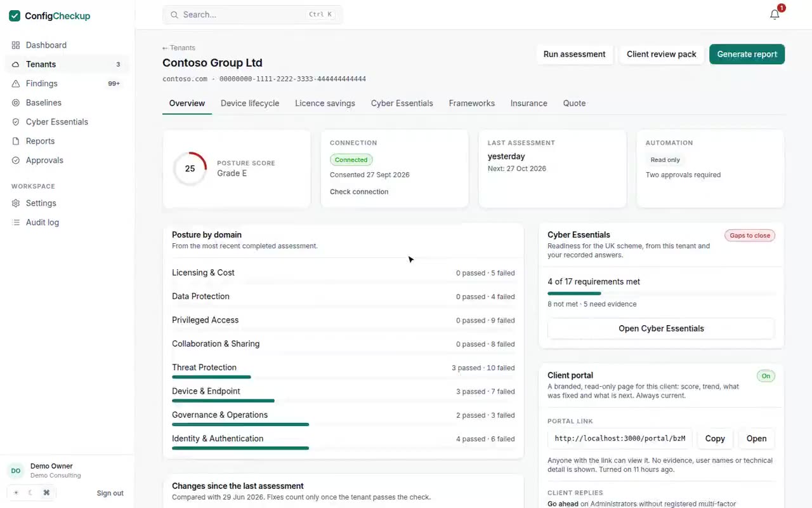Image resolution: width=812 pixels, height=508 pixels.
Task: Click the DO user avatar
Action: coord(16,471)
